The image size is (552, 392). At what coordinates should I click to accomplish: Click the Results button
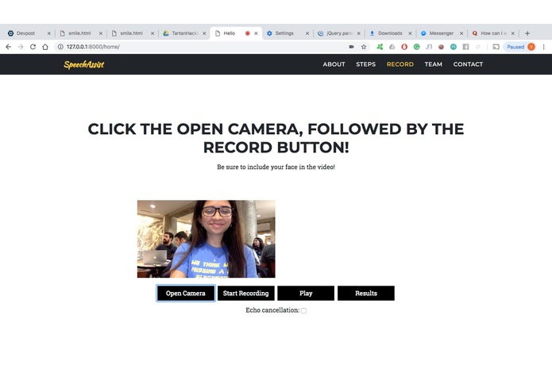(x=366, y=294)
